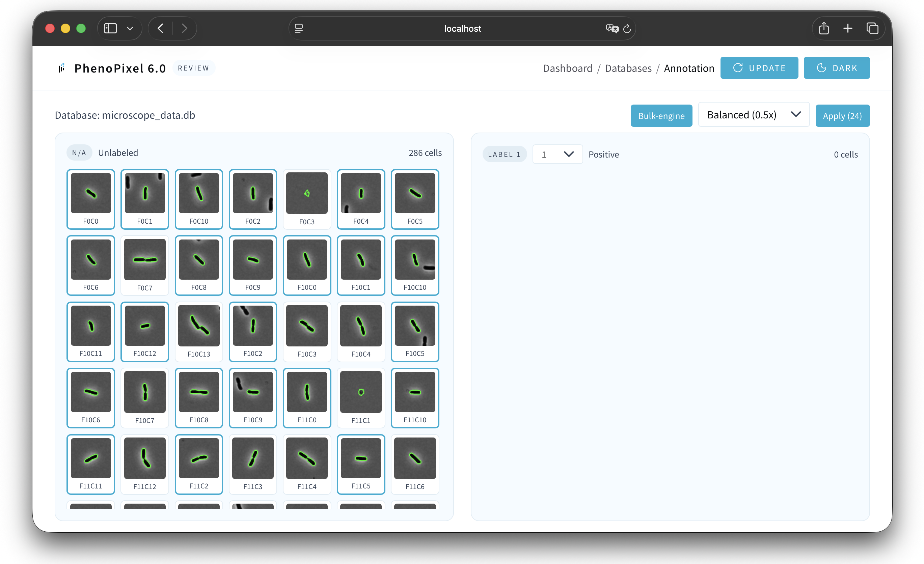Screen dimensions: 924x564
Task: Select cell thumbnail F11C6
Action: click(415, 458)
